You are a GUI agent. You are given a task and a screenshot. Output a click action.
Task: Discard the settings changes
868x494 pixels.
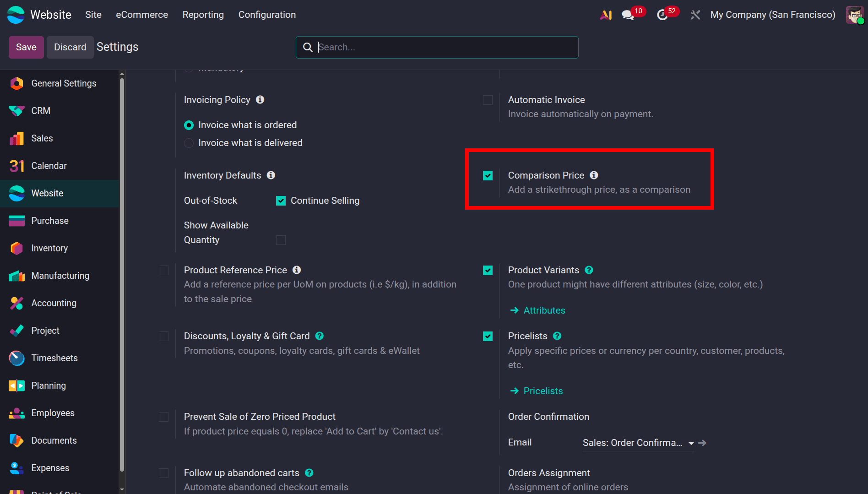pos(70,47)
